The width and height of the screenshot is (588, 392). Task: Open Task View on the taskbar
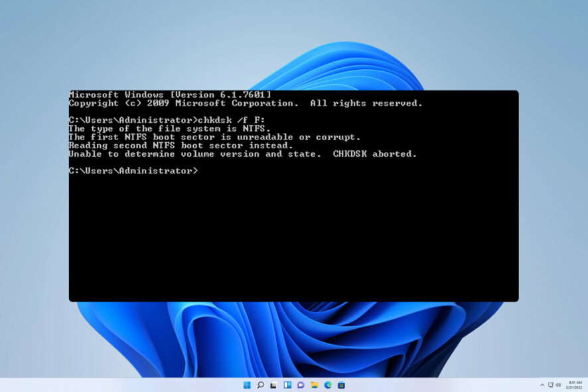(x=273, y=385)
